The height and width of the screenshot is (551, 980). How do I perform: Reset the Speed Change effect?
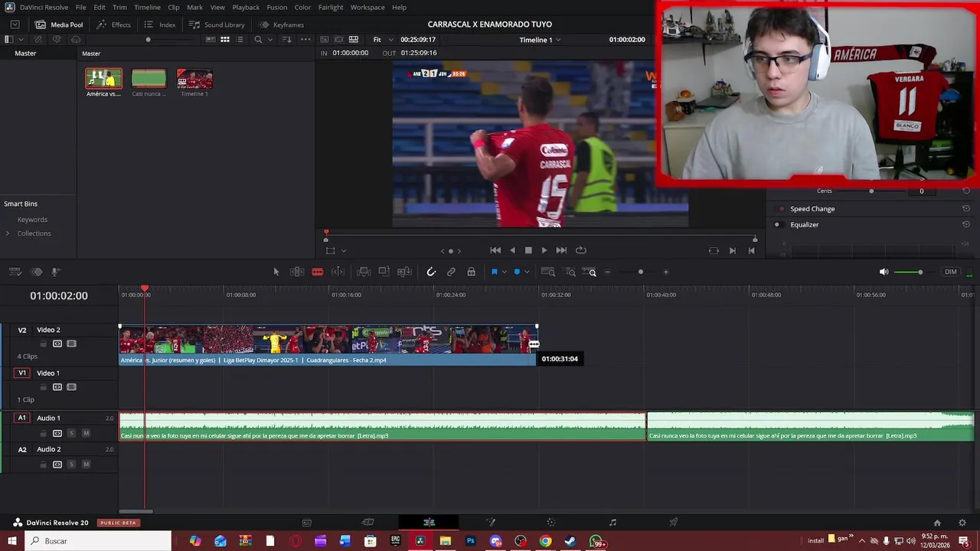(966, 209)
